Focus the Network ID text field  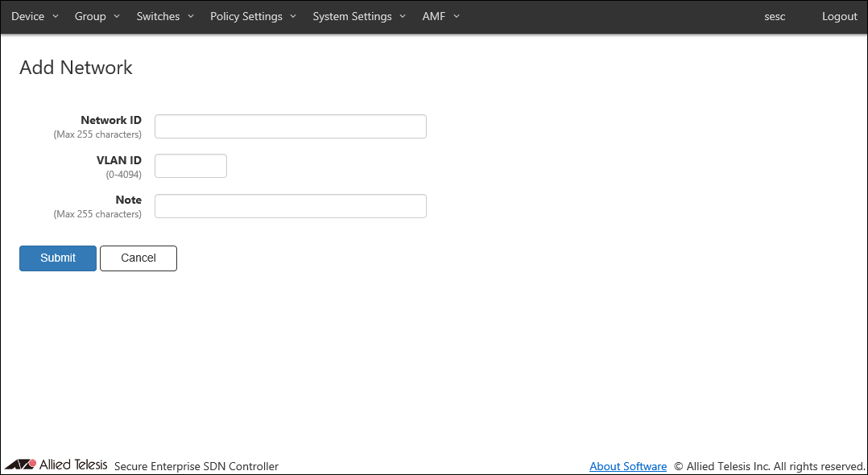(290, 126)
